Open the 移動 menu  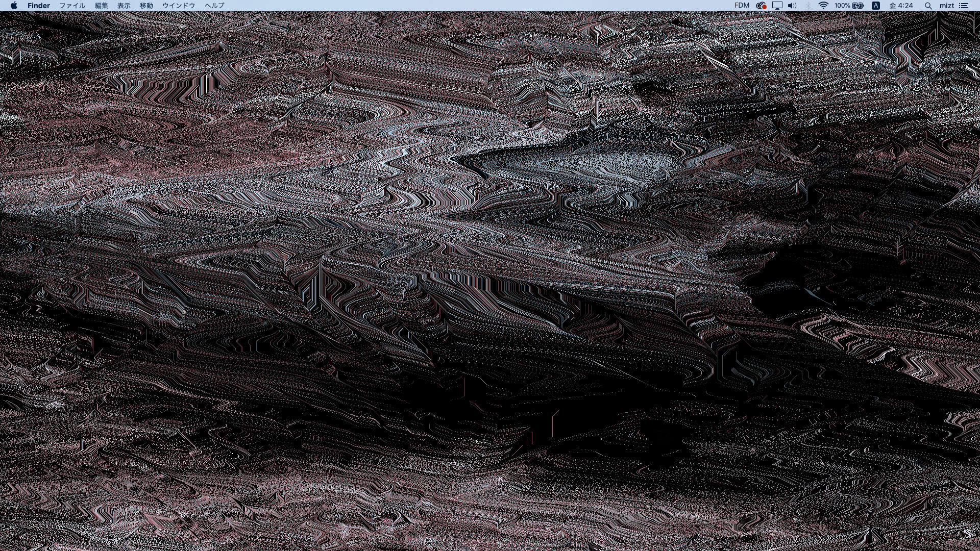(x=146, y=6)
